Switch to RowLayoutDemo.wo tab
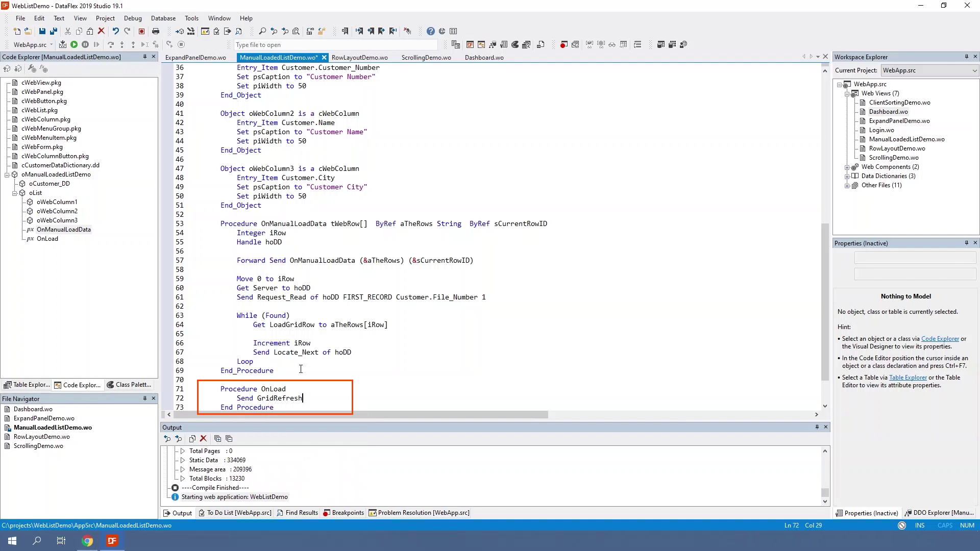 (x=359, y=58)
